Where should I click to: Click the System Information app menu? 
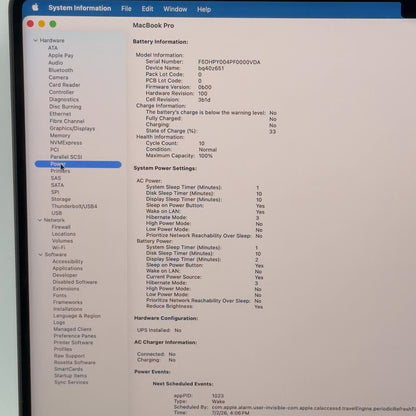[x=80, y=8]
